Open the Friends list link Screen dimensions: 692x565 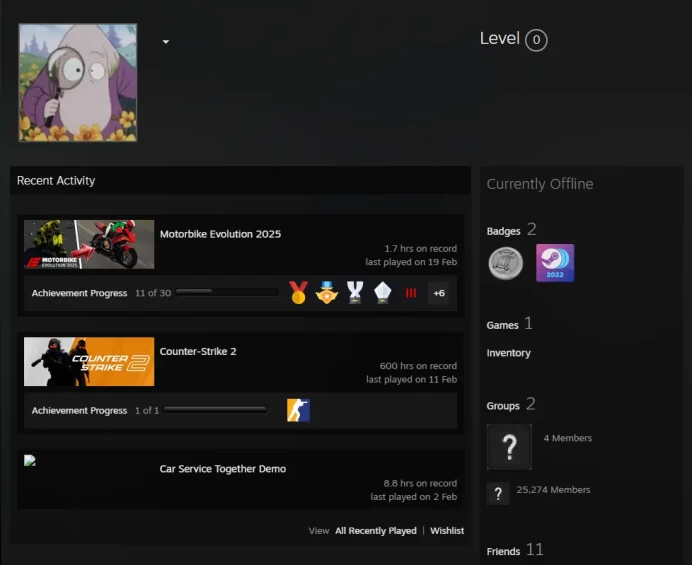[x=504, y=551]
